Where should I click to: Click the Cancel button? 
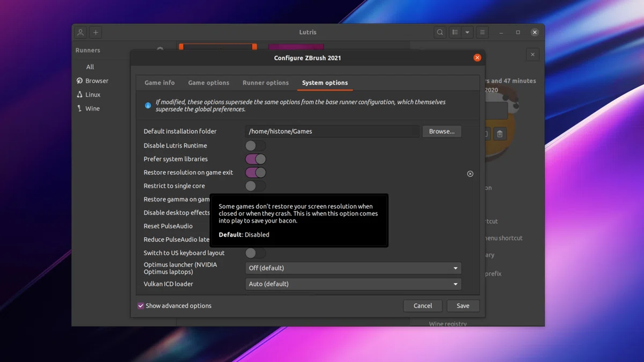422,306
